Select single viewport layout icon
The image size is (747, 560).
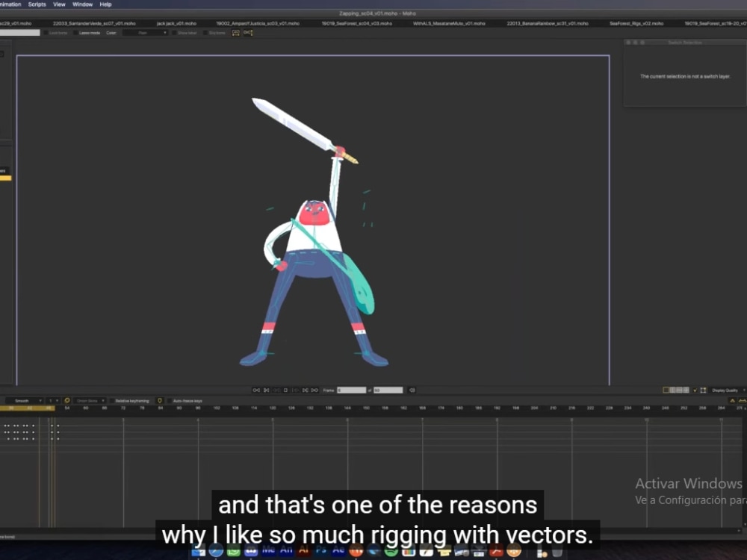click(x=666, y=390)
